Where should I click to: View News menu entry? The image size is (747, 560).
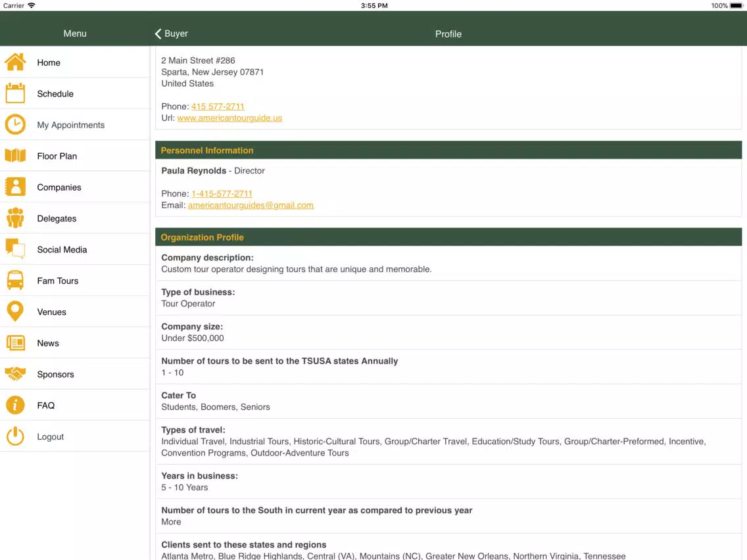coord(75,343)
